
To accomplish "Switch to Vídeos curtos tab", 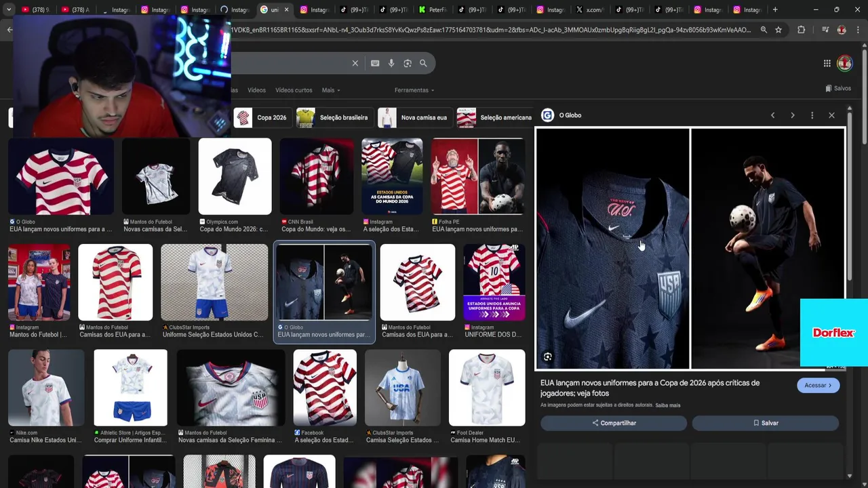I will click(x=294, y=90).
